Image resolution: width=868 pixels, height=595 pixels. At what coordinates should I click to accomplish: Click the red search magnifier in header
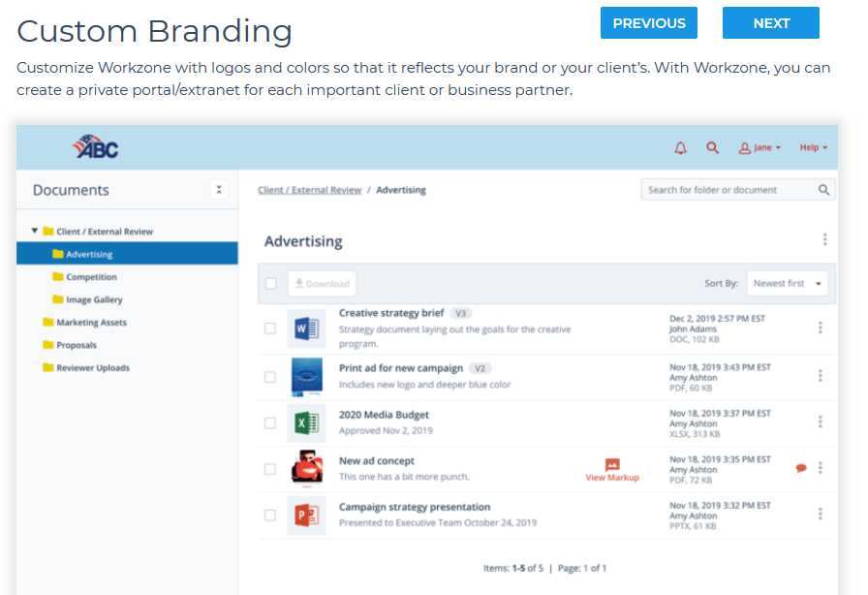click(x=712, y=148)
